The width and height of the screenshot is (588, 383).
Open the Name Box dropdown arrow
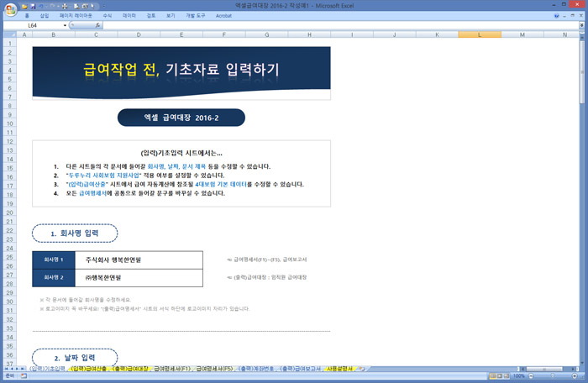pos(65,25)
